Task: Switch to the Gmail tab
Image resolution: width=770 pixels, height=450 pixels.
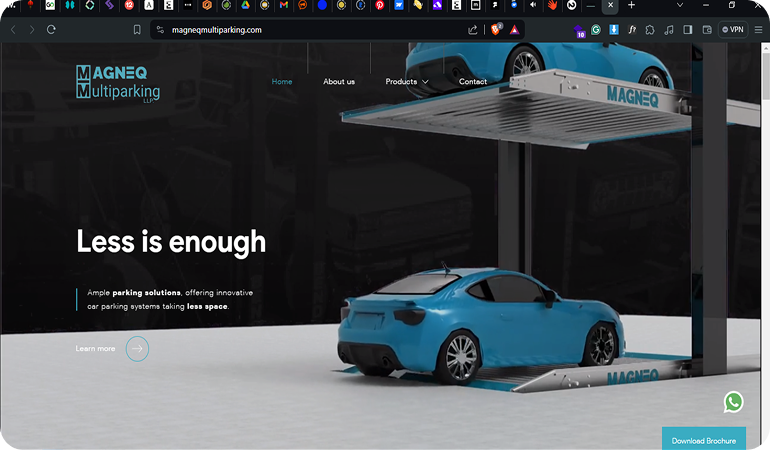Action: tap(284, 5)
